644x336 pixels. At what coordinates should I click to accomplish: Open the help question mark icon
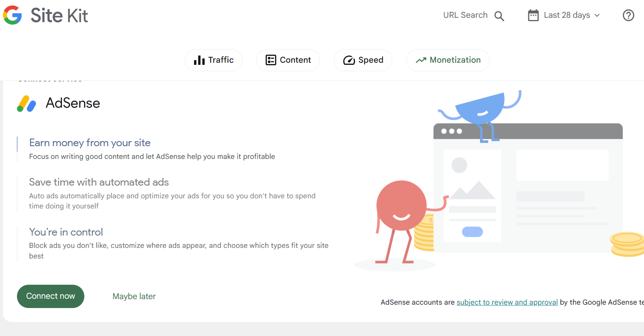click(628, 15)
